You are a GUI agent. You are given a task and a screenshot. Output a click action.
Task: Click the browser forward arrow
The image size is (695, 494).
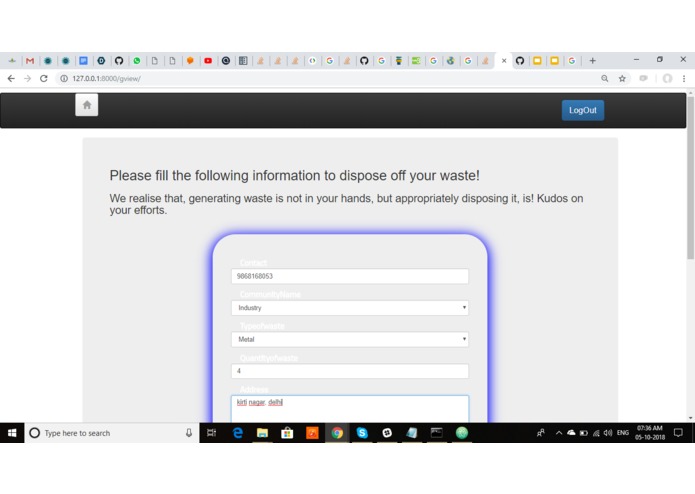27,78
